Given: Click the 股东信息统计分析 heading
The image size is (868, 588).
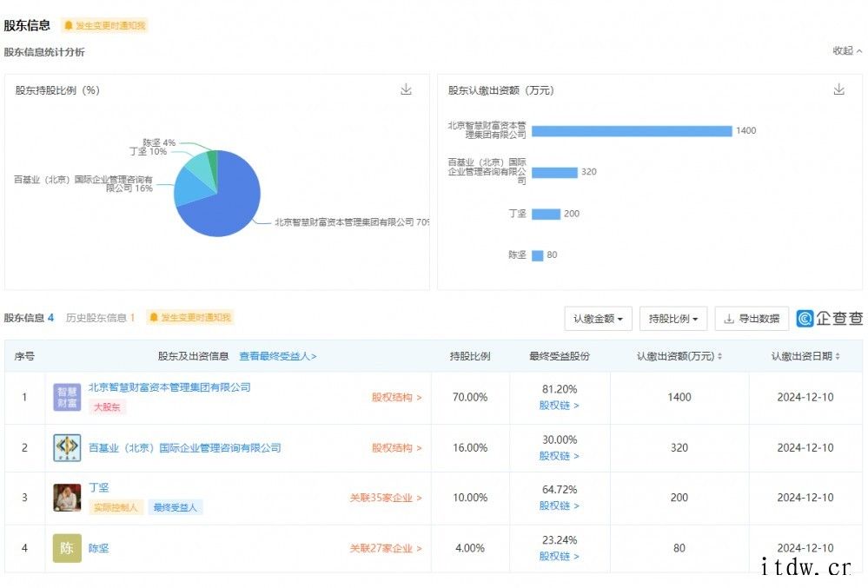Looking at the screenshot, I should point(44,52).
